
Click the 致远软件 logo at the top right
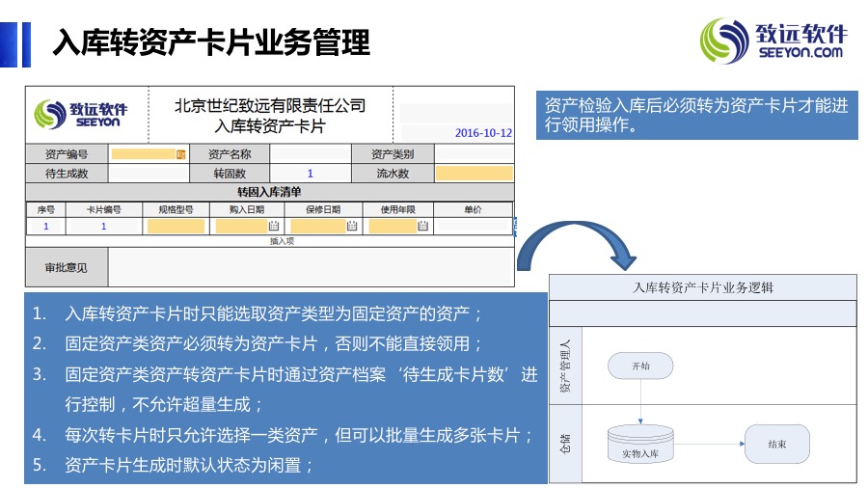773,41
